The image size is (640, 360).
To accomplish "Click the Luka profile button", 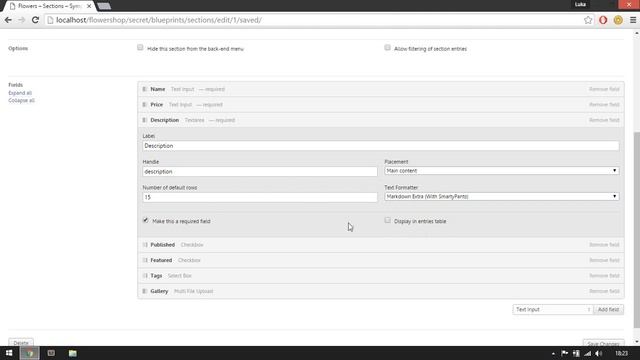I will pyautogui.click(x=580, y=4).
